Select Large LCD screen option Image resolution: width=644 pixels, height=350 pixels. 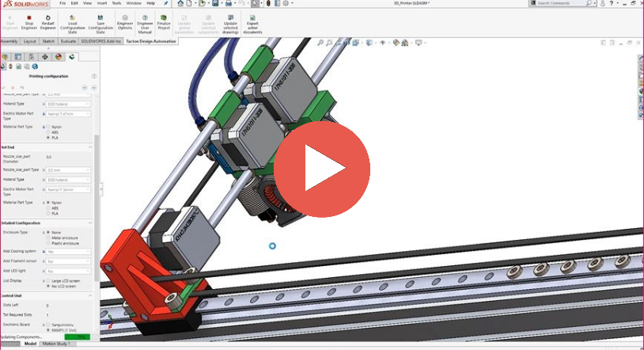47,280
